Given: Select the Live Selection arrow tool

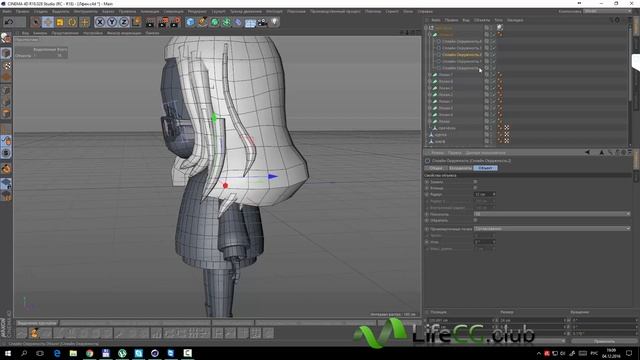Looking at the screenshot, I should pyautogui.click(x=36, y=22).
